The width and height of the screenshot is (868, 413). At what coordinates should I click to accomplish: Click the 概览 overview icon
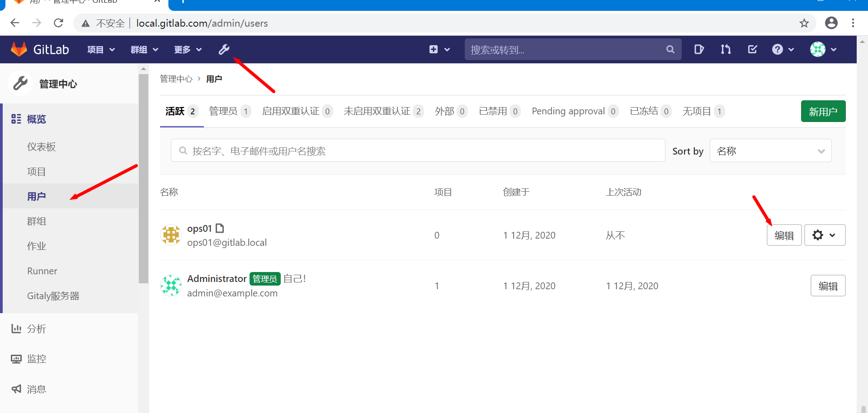click(x=16, y=119)
